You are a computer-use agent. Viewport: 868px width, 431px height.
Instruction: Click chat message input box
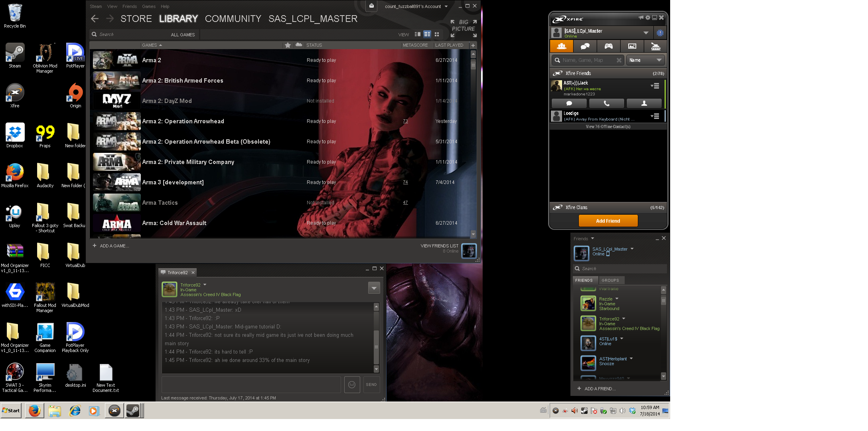pos(251,385)
